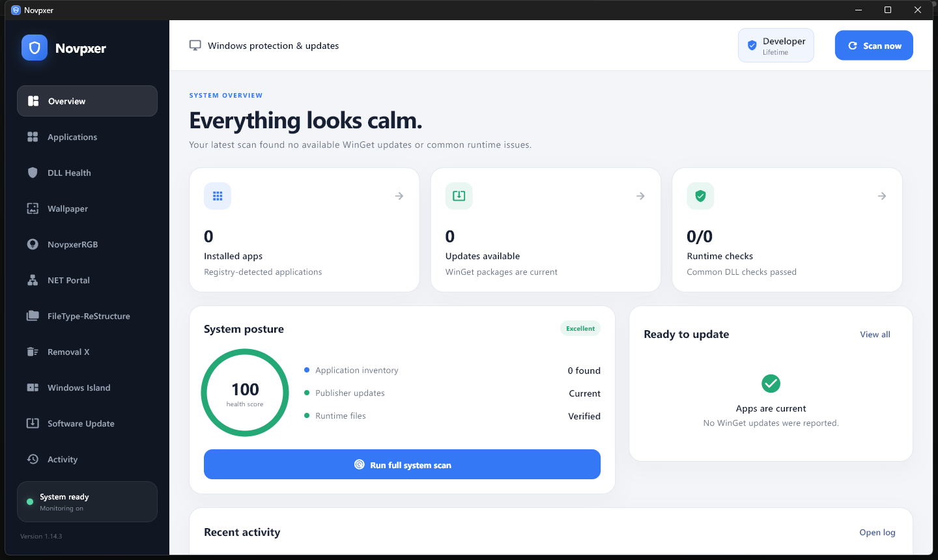
Task: Click the 'Runtime checks' card label
Action: (720, 257)
